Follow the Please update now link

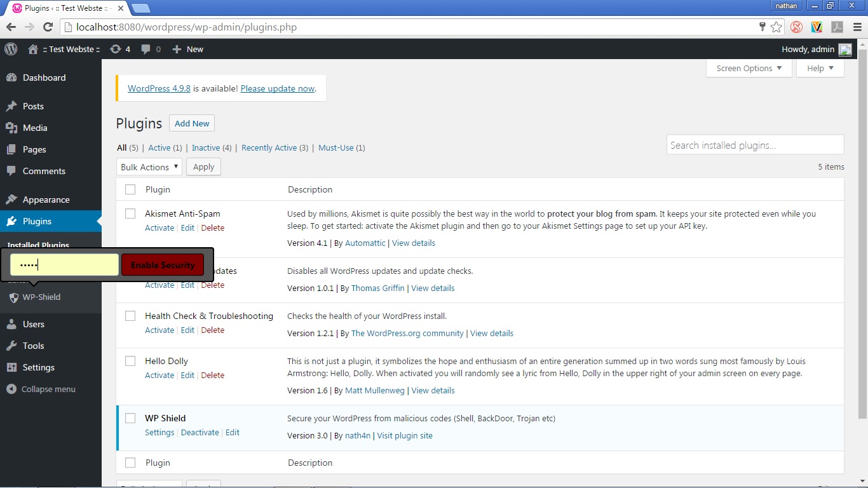click(x=278, y=88)
